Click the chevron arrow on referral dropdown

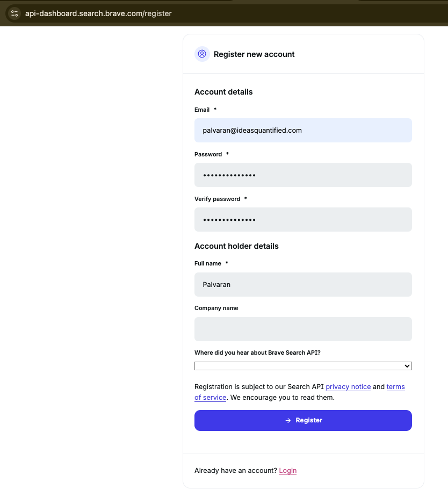tap(407, 366)
